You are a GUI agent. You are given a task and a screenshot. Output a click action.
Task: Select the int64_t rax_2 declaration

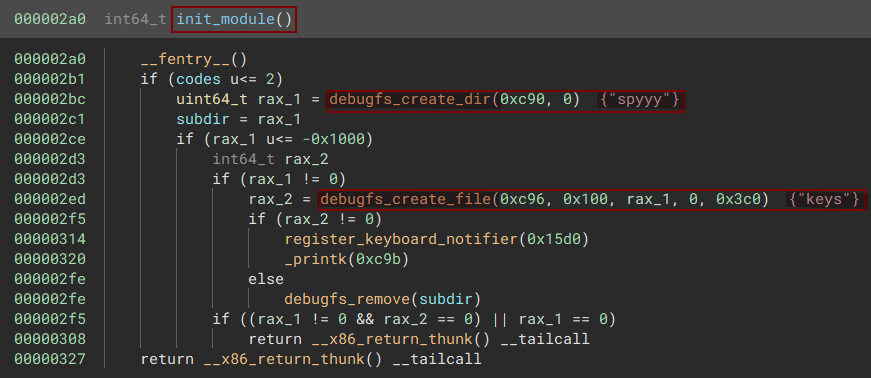click(x=270, y=160)
